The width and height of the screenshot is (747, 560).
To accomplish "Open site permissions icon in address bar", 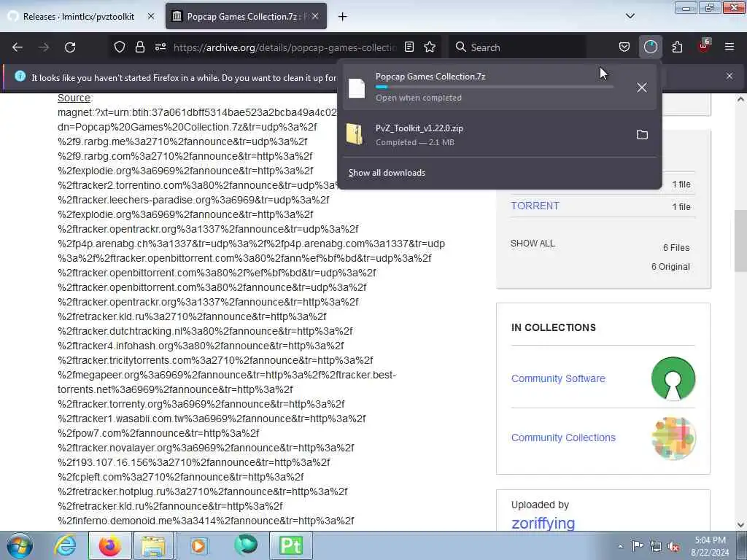I will tap(160, 47).
